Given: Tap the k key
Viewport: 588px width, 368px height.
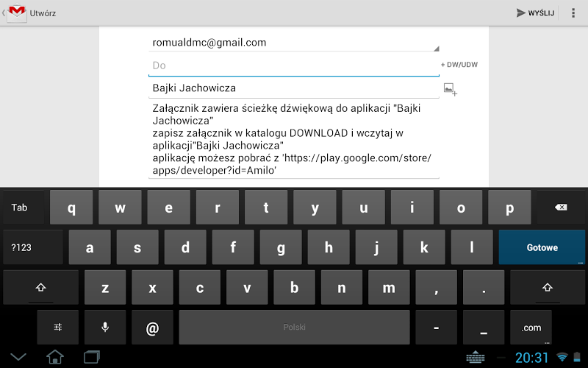Looking at the screenshot, I should tap(424, 247).
